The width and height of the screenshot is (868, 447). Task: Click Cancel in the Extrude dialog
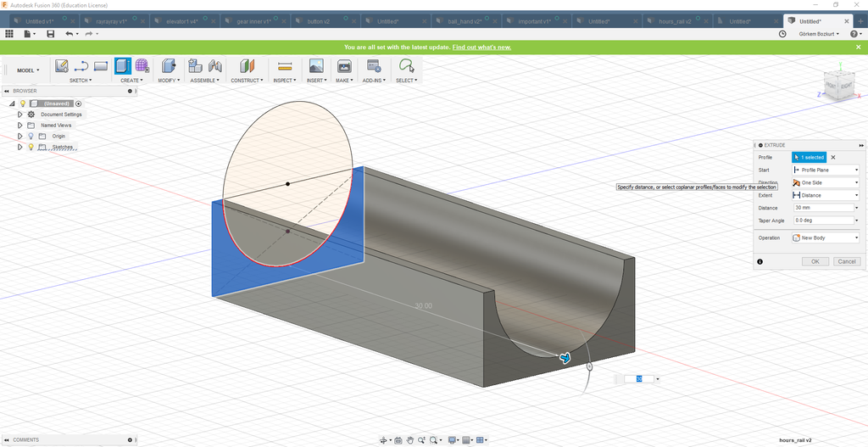coord(847,261)
